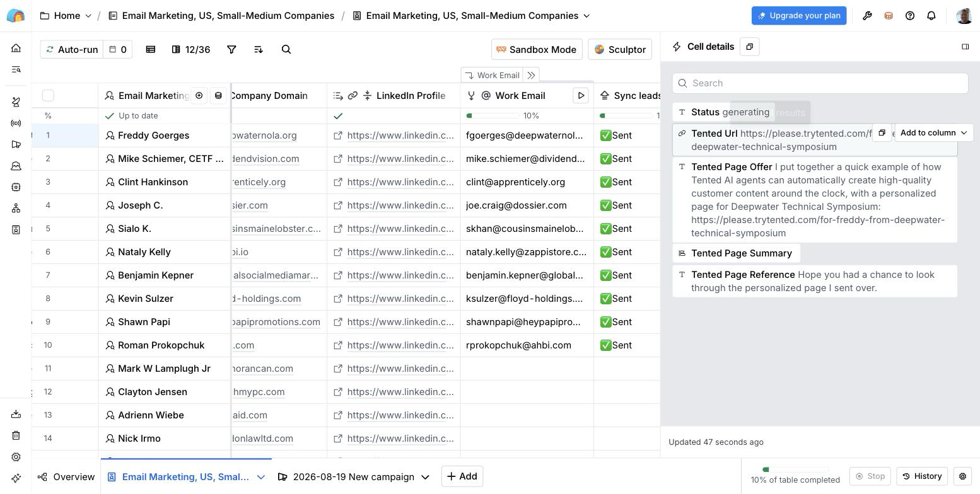This screenshot has width=980, height=494.
Task: Expand the Email Marketing tab dropdown arrow
Action: [x=261, y=477]
